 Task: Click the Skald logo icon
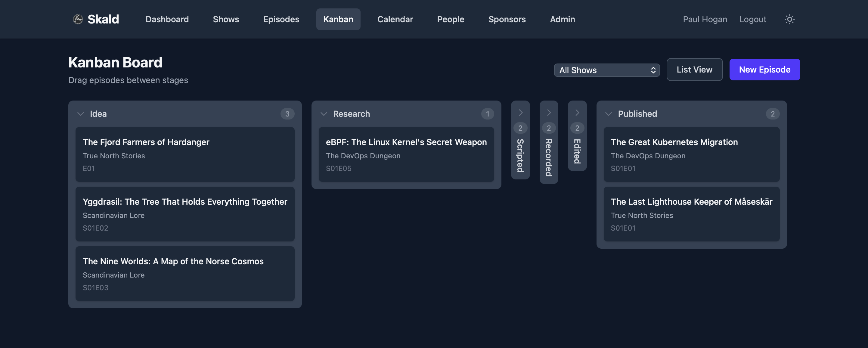click(x=78, y=19)
